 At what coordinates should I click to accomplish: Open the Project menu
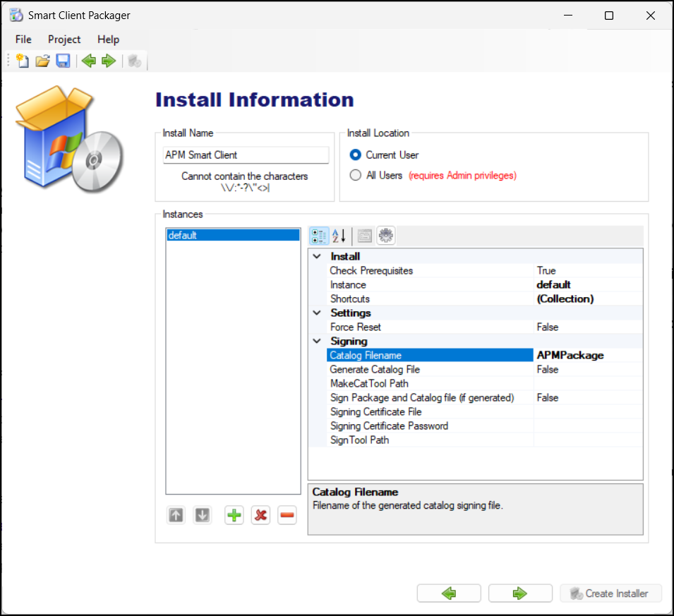(x=64, y=40)
